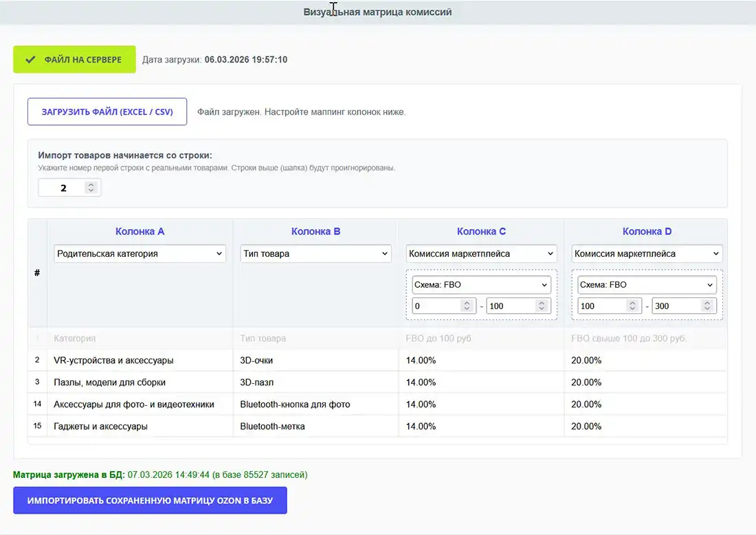Screen dimensions: 756x535
Task: Open Колонка A 'Родительская категория' dropdown
Action: click(140, 254)
